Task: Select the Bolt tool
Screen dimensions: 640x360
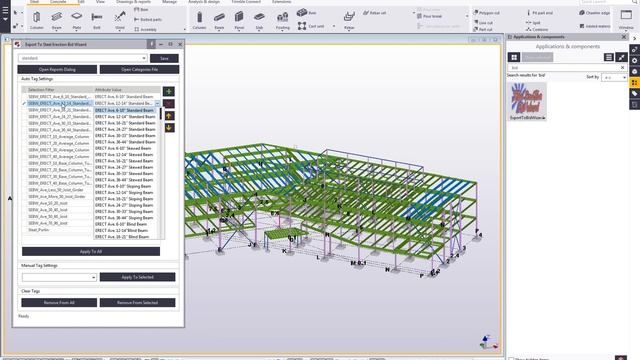Action: coord(97,20)
